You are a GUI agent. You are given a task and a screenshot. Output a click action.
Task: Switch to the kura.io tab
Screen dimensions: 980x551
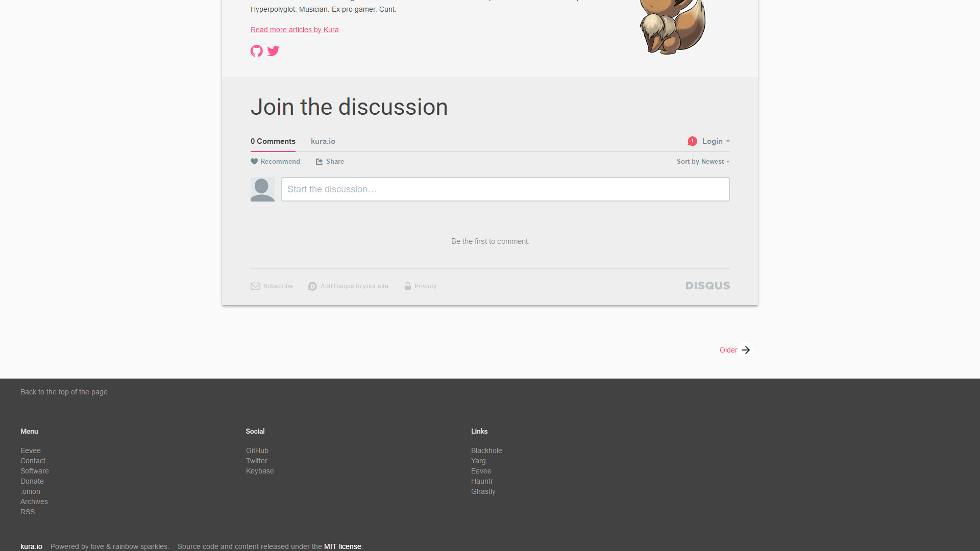[x=323, y=141]
